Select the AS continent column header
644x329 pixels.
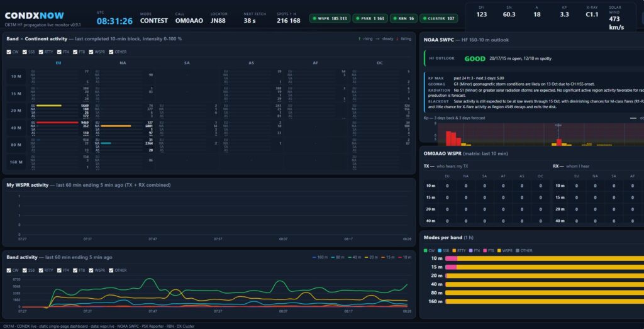coord(251,63)
